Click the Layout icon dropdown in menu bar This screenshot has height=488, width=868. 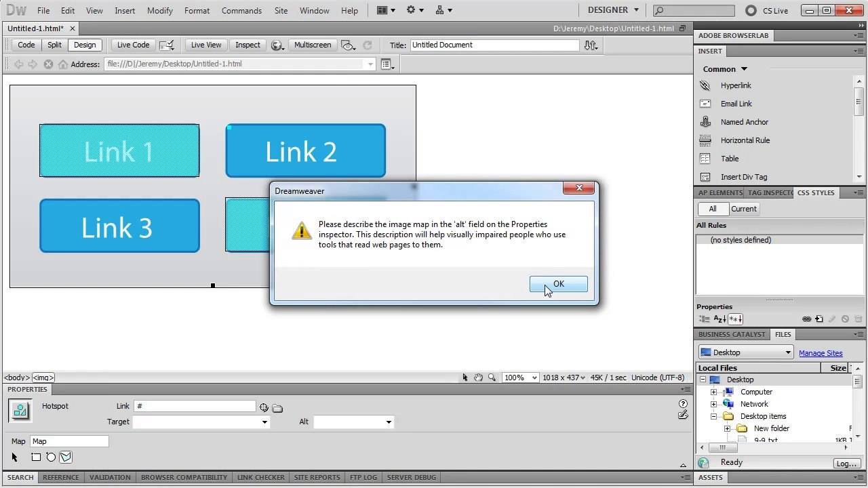tap(386, 10)
